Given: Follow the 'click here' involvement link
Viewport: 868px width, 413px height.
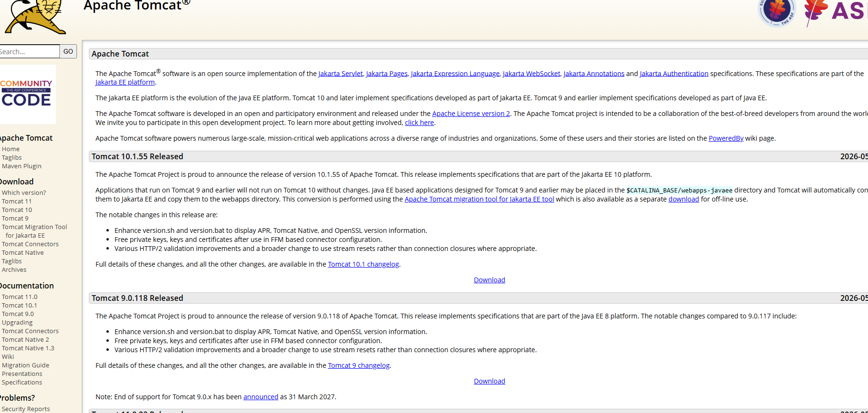Looking at the screenshot, I should (x=420, y=123).
